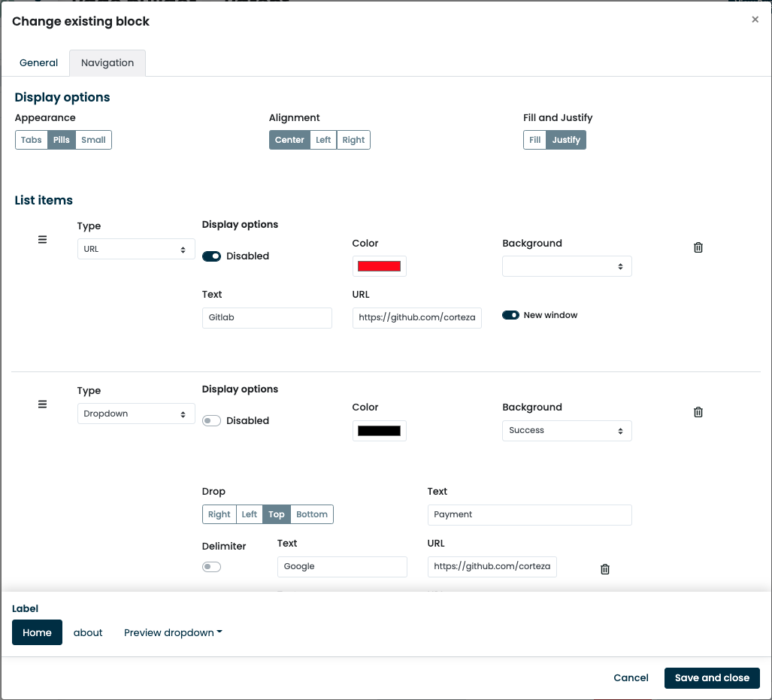The height and width of the screenshot is (700, 772).
Task: Toggle Disabled switch for Gitlab item
Action: (x=212, y=256)
